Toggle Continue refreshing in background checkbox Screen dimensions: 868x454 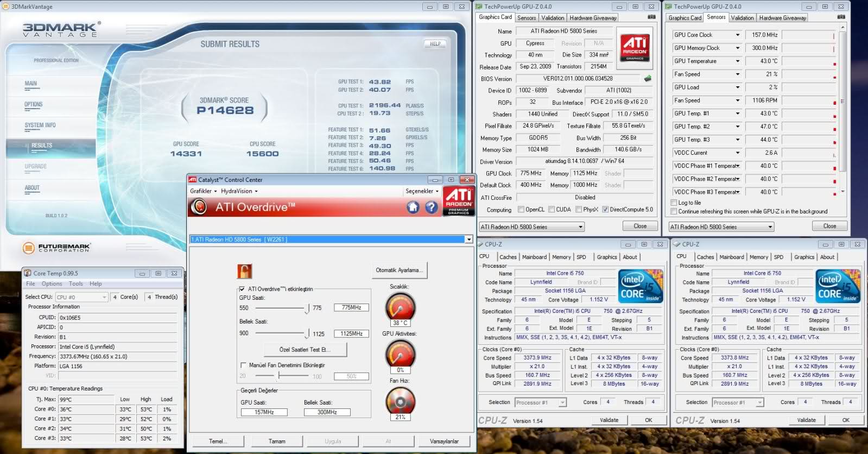pyautogui.click(x=674, y=211)
